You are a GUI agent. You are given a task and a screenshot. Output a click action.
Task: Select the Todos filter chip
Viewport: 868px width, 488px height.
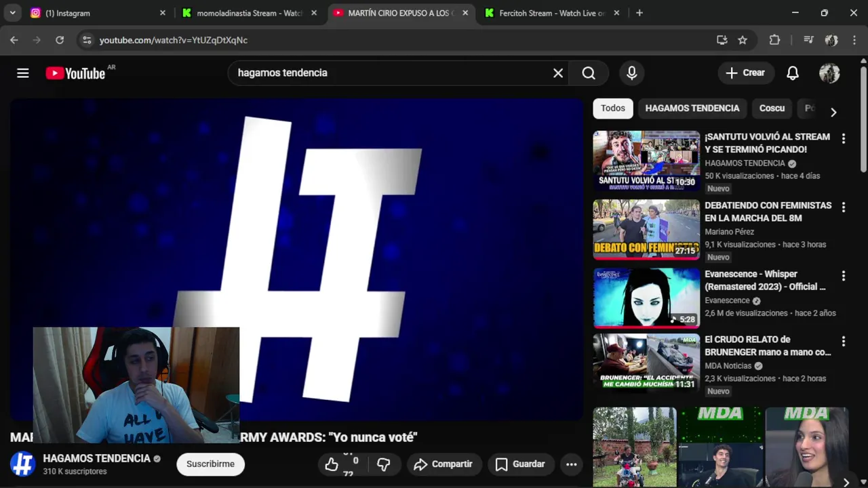[x=612, y=108]
